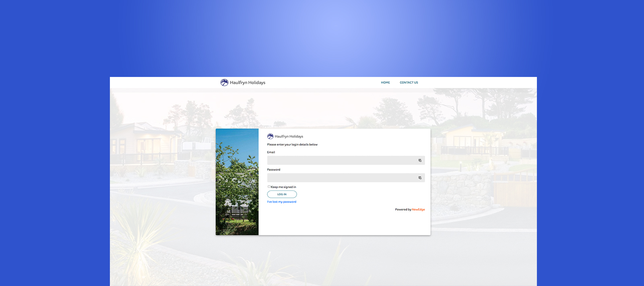Open the CONTACT US navigation link

pyautogui.click(x=409, y=83)
